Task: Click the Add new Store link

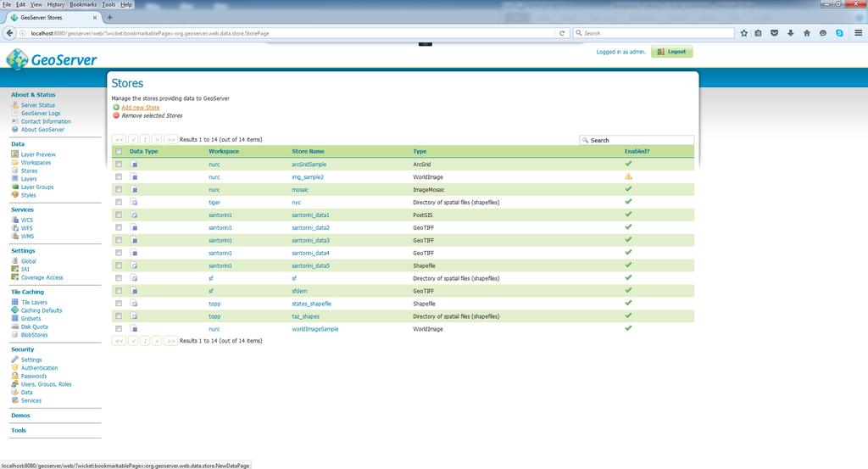Action: [141, 108]
